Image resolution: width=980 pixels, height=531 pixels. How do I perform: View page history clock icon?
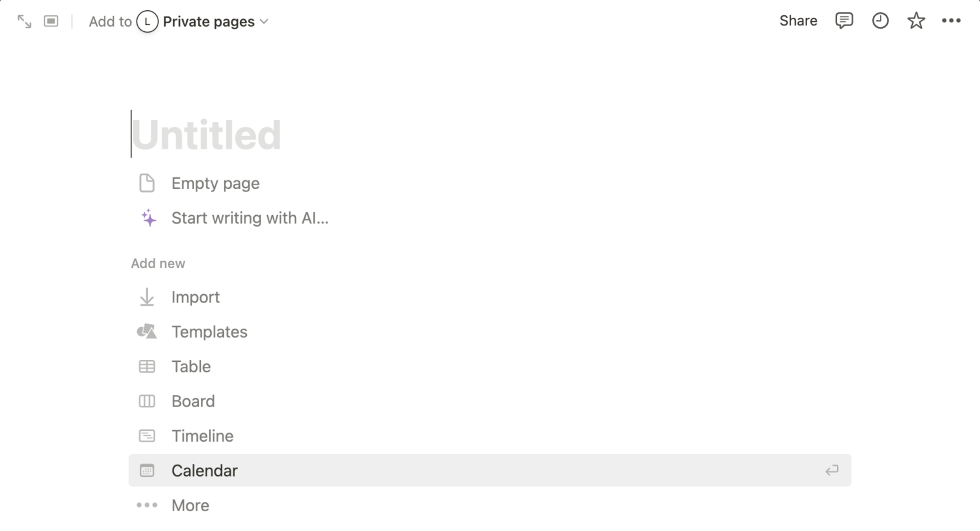pyautogui.click(x=880, y=21)
